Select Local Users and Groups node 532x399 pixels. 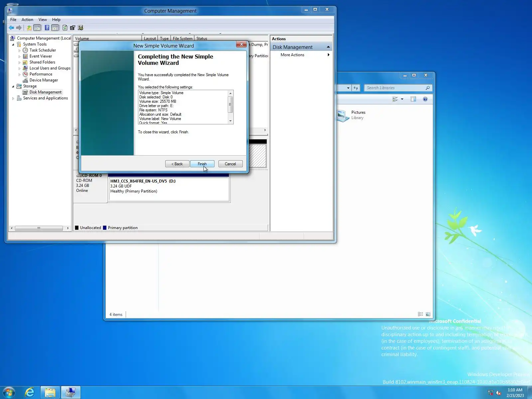coord(50,68)
